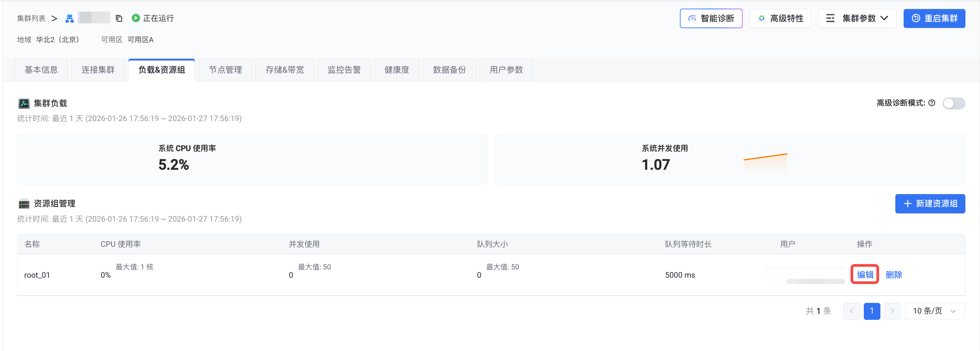Click 删除 link for root_01

click(x=894, y=274)
